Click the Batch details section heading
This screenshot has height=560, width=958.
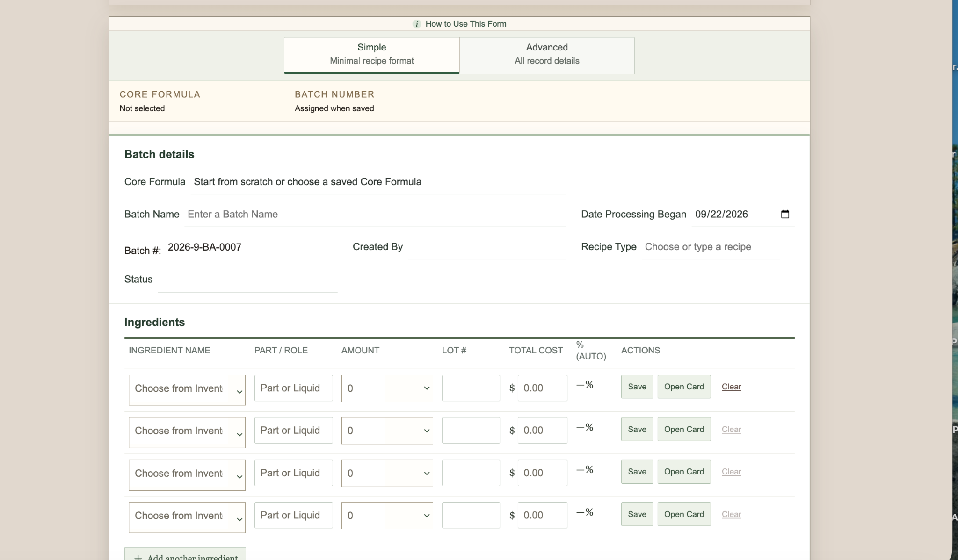[x=159, y=154]
